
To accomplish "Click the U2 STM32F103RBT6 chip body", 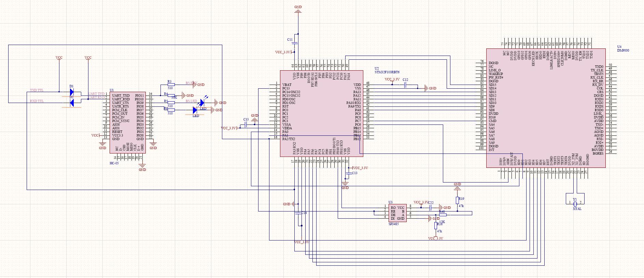I will [321, 114].
